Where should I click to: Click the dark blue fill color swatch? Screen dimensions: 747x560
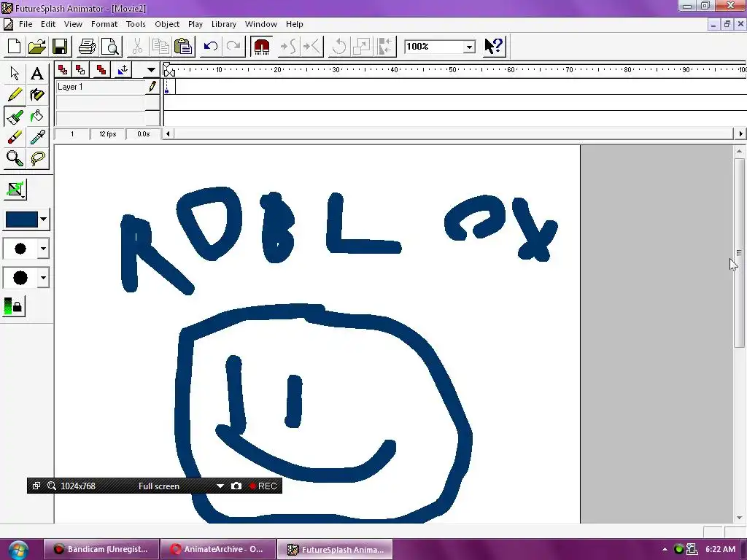tap(21, 219)
